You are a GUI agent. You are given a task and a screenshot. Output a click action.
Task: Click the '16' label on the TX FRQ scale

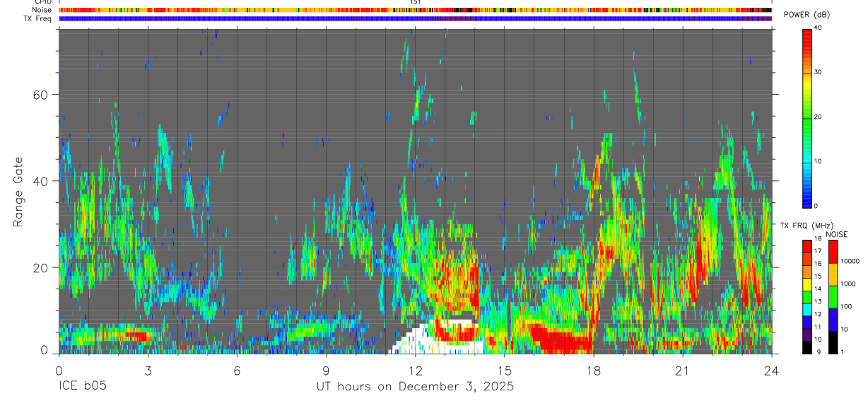(819, 264)
